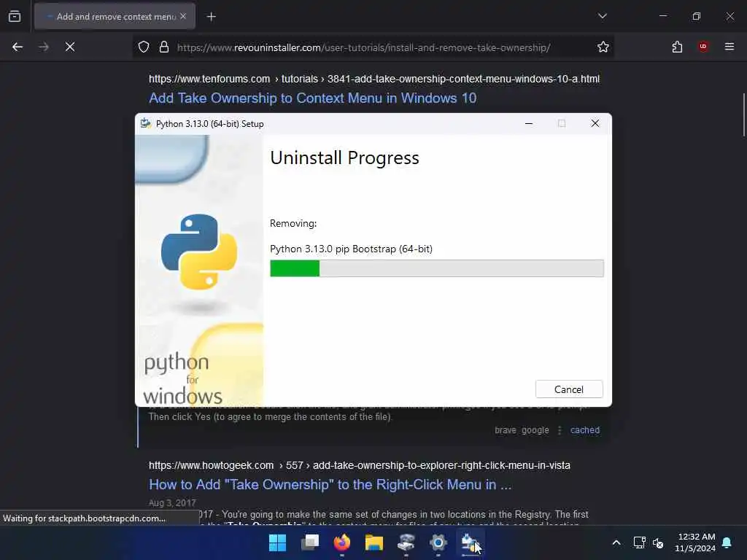
Task: Open the howtogeek 'Take Ownership' result link
Action: tap(330, 484)
